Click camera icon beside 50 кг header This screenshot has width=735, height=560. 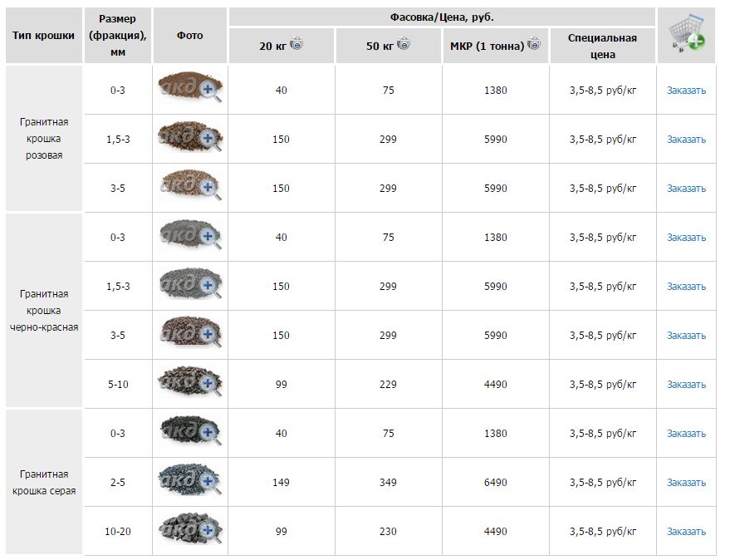[404, 45]
